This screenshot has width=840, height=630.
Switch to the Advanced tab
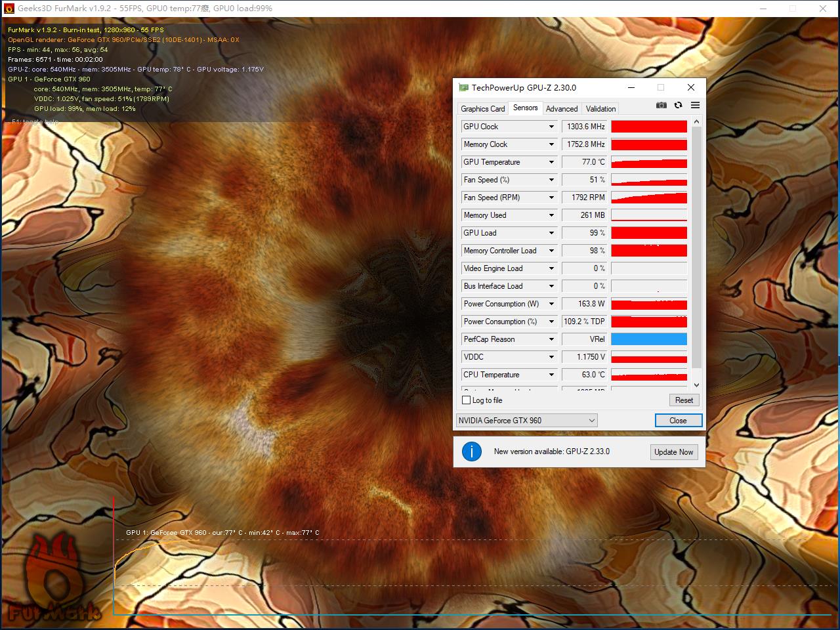coord(562,108)
